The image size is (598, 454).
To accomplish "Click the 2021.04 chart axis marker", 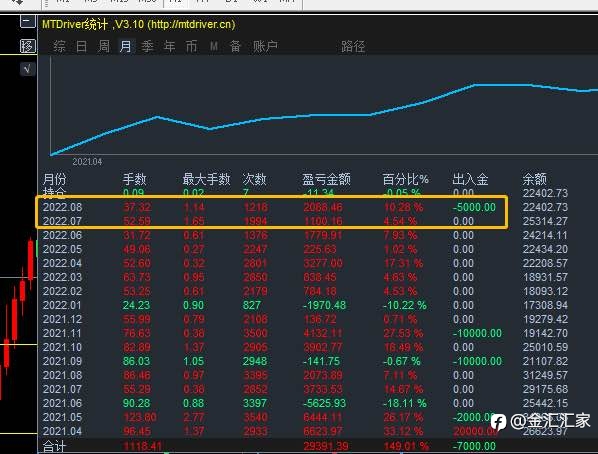I will pyautogui.click(x=87, y=162).
